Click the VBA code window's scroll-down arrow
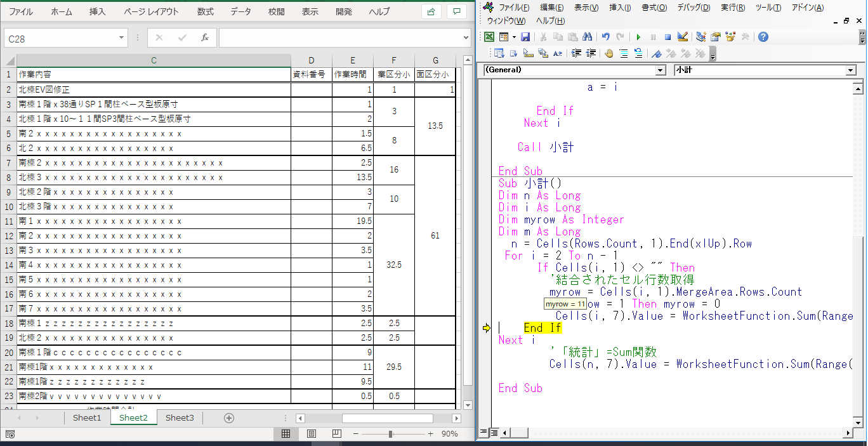 (x=860, y=423)
